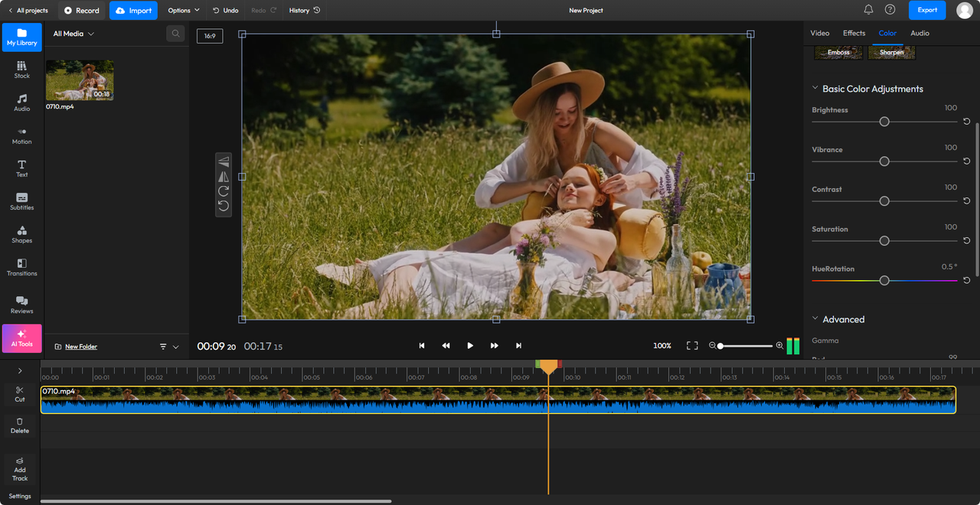The width and height of the screenshot is (980, 505).
Task: Search media with magnifier icon
Action: [x=176, y=34]
